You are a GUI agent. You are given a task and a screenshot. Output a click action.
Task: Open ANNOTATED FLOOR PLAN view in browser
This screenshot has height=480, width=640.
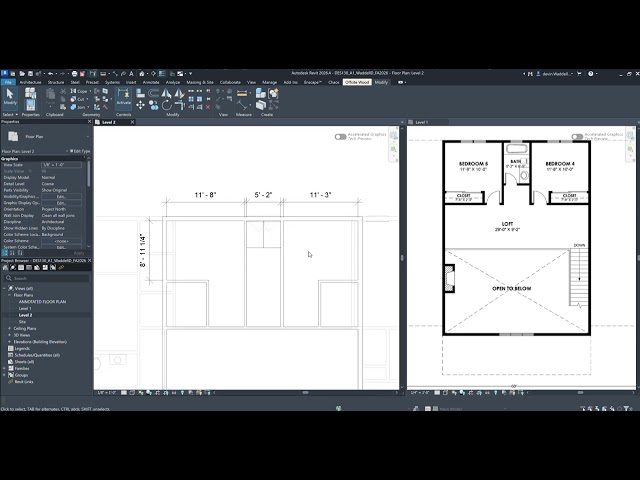pyautogui.click(x=42, y=302)
